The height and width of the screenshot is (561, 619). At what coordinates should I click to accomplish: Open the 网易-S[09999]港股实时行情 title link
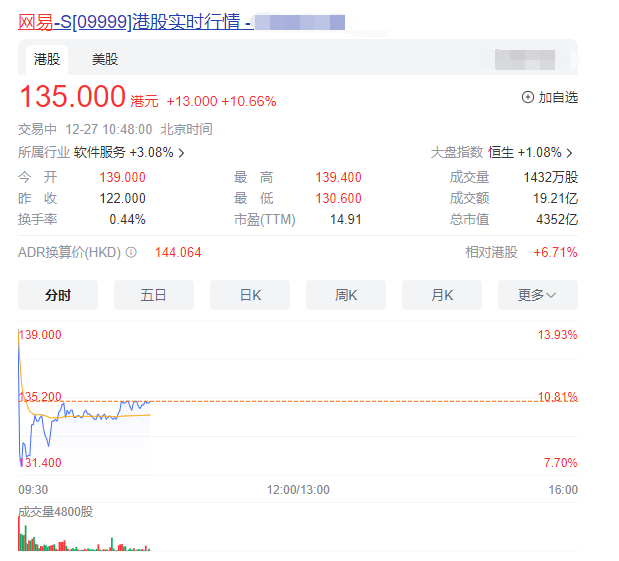click(x=135, y=22)
